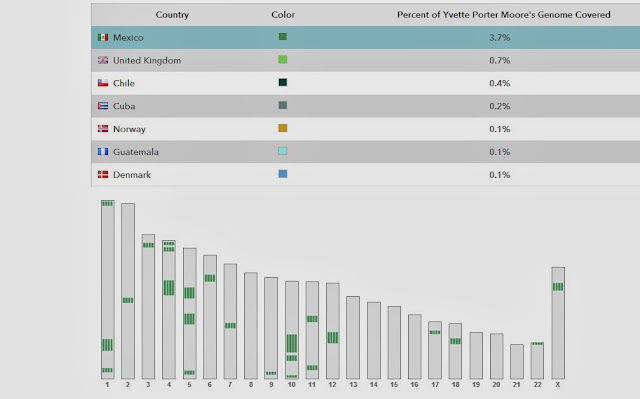Sort by the Country column header
The width and height of the screenshot is (640, 399).
coord(172,15)
